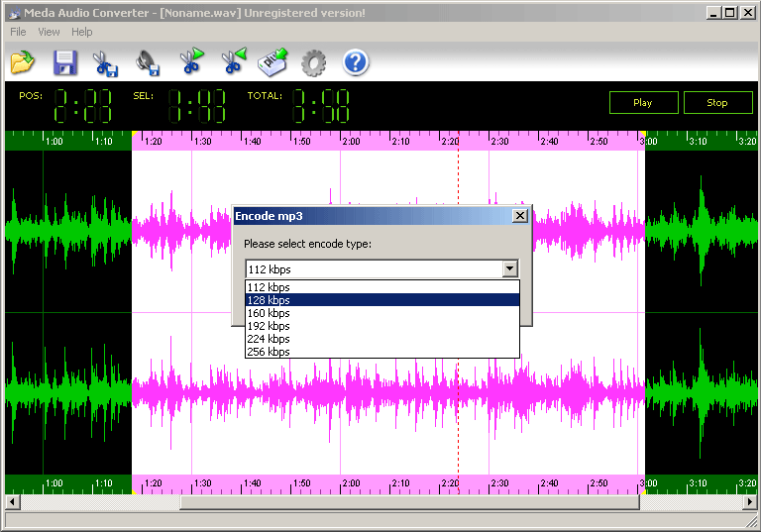The width and height of the screenshot is (761, 532).
Task: Click the scrollbar left arrow
Action: pos(13,502)
